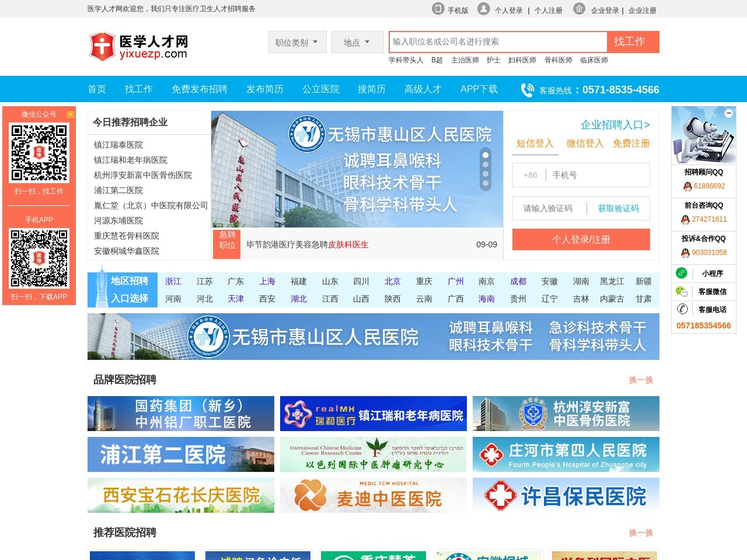Open 浦江第二医院 brand banner
This screenshot has height=560, width=747.
pyautogui.click(x=181, y=454)
